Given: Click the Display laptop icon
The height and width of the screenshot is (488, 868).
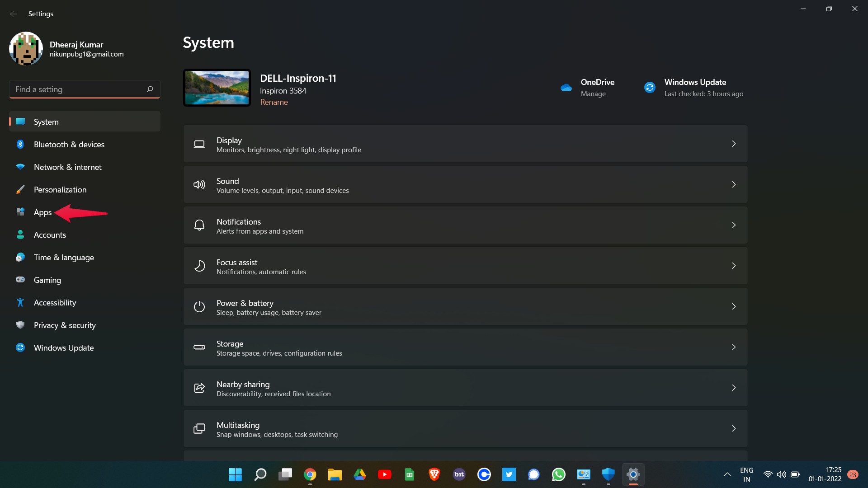Looking at the screenshot, I should pos(199,144).
